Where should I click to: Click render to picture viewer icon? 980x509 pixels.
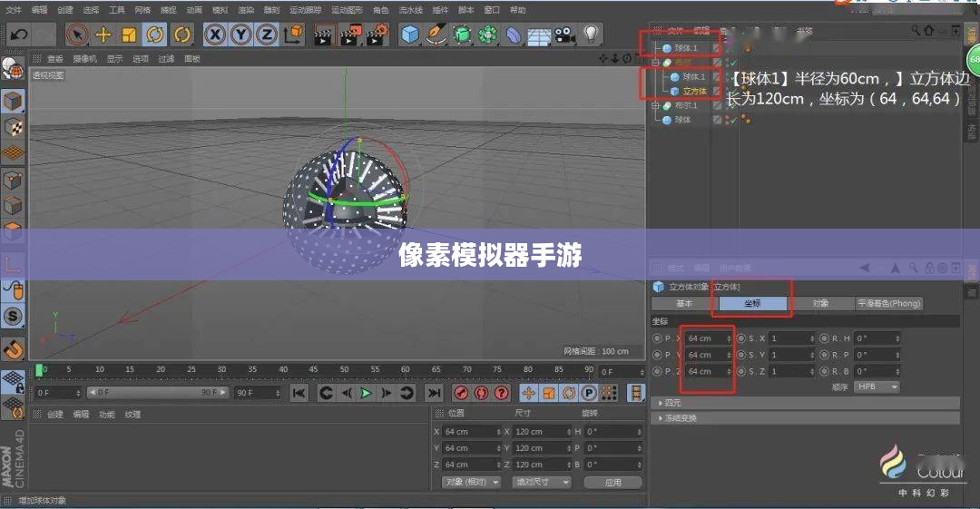click(350, 35)
